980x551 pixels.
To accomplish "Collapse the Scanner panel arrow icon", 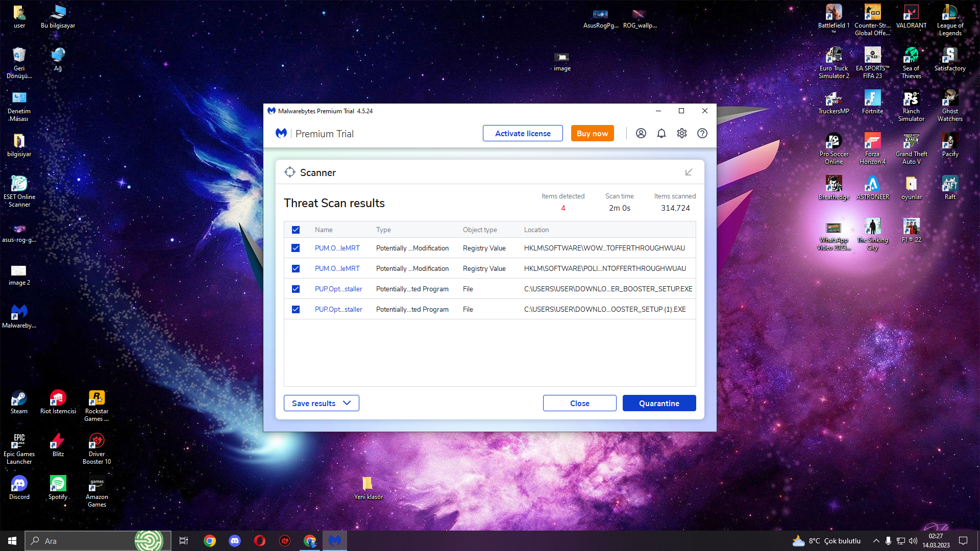I will click(x=689, y=172).
